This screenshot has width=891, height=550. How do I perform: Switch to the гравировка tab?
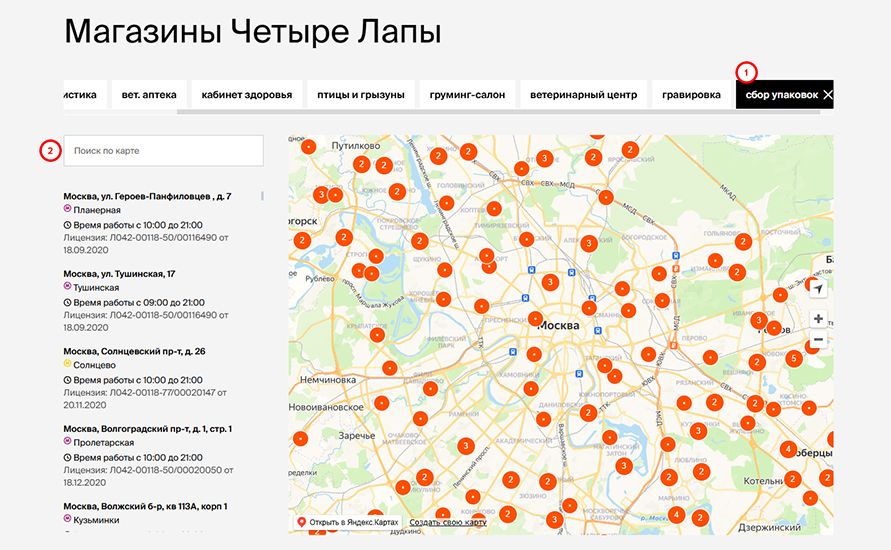coord(691,95)
